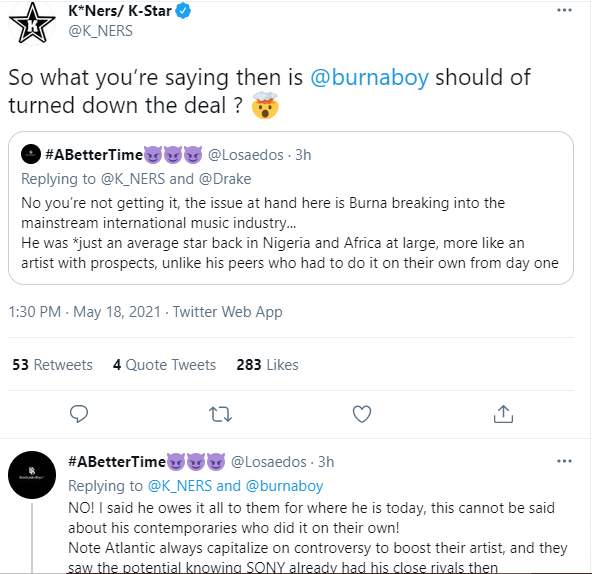The width and height of the screenshot is (592, 574).
Task: Open Losaedos black avatar in the reply
Action: pos(32,475)
